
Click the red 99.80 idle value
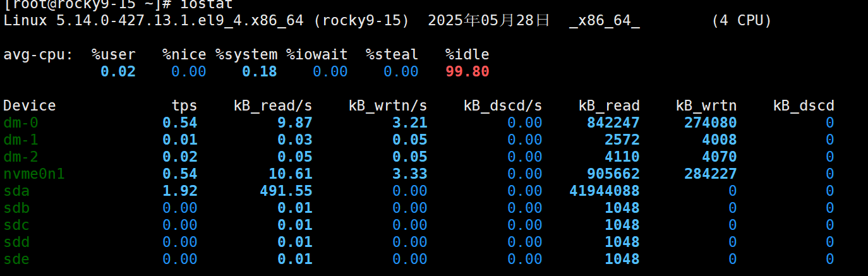coord(467,71)
